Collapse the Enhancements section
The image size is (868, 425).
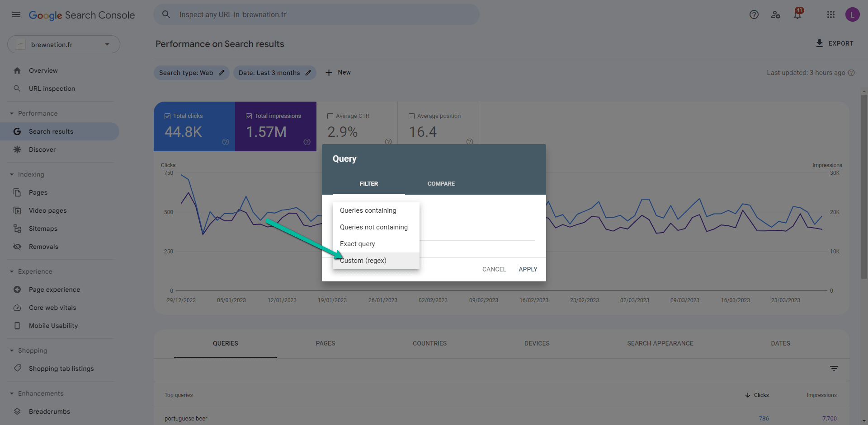click(x=12, y=393)
